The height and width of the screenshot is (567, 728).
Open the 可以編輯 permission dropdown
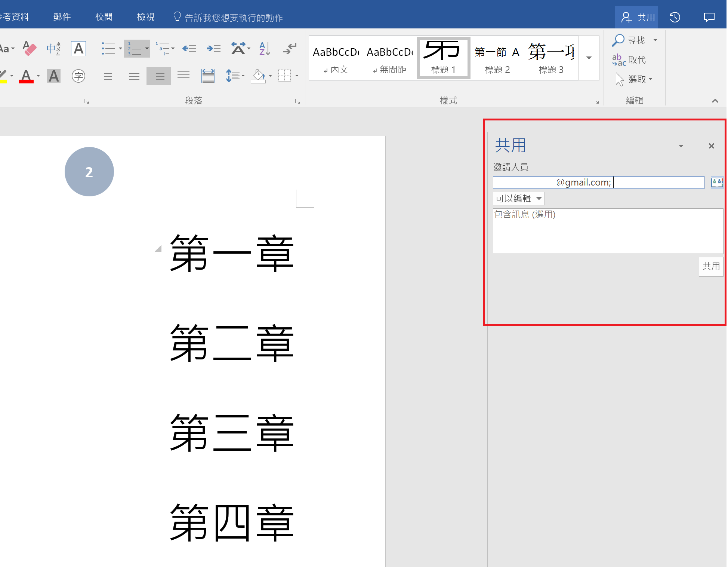[x=519, y=199]
